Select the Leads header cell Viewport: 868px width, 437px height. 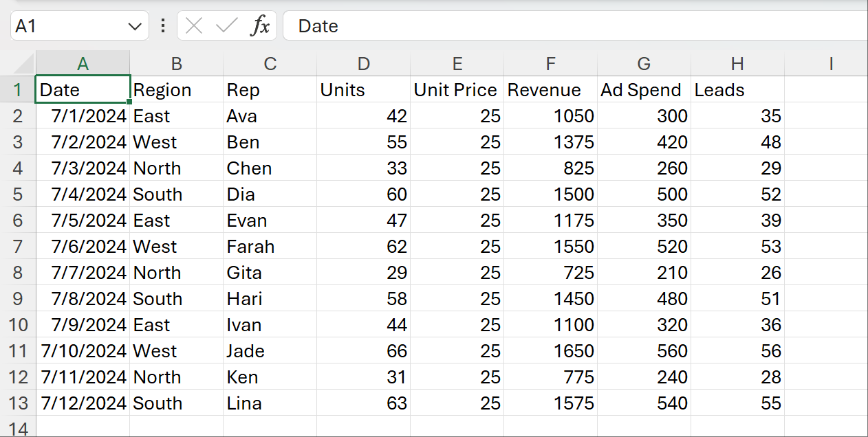tap(737, 90)
